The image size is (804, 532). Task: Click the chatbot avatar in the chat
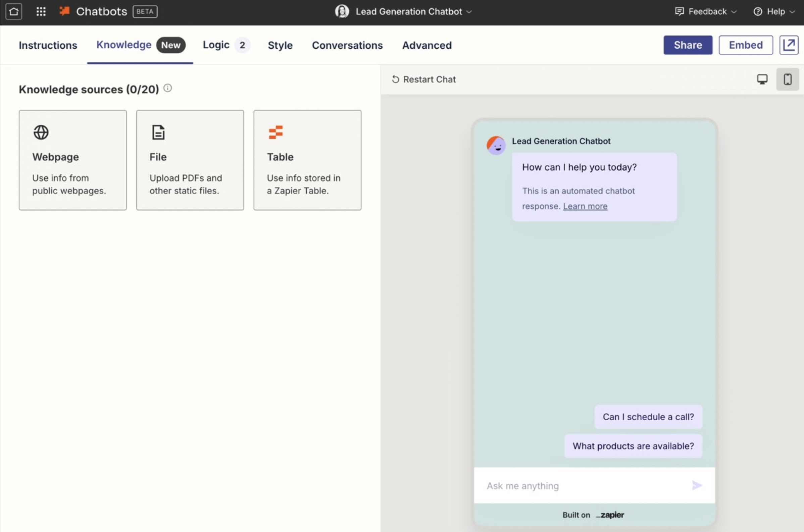tap(496, 145)
